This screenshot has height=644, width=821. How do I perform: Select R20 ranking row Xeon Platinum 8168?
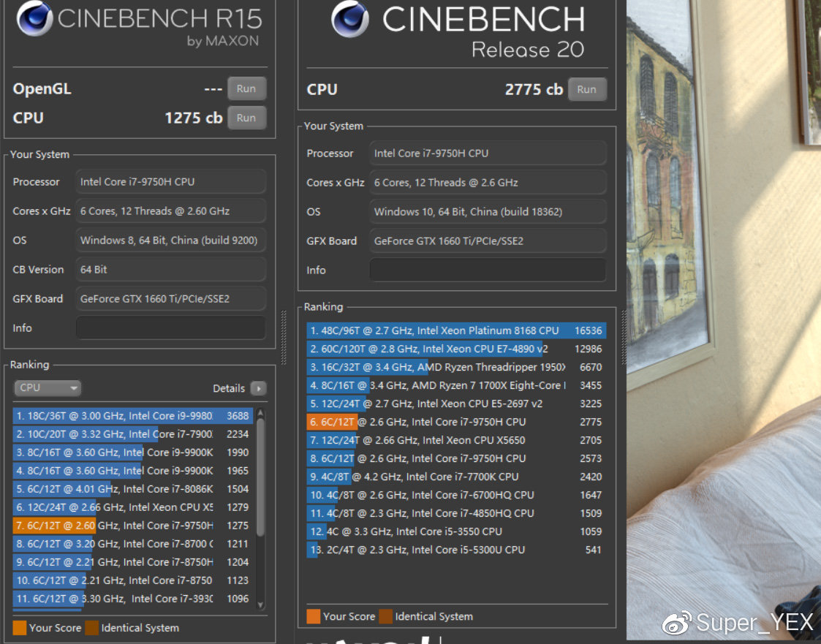click(456, 330)
